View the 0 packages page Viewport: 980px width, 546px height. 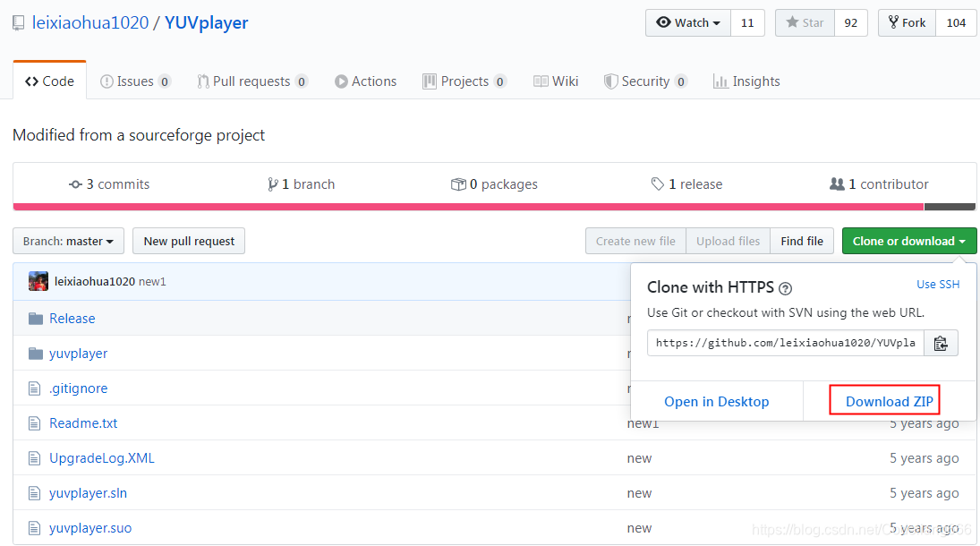click(494, 183)
